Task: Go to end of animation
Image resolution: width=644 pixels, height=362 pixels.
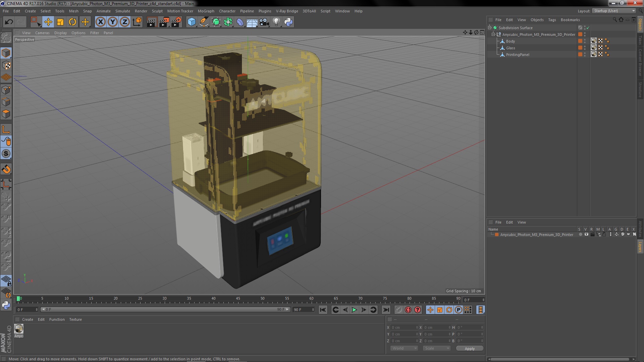Action: pyautogui.click(x=386, y=310)
